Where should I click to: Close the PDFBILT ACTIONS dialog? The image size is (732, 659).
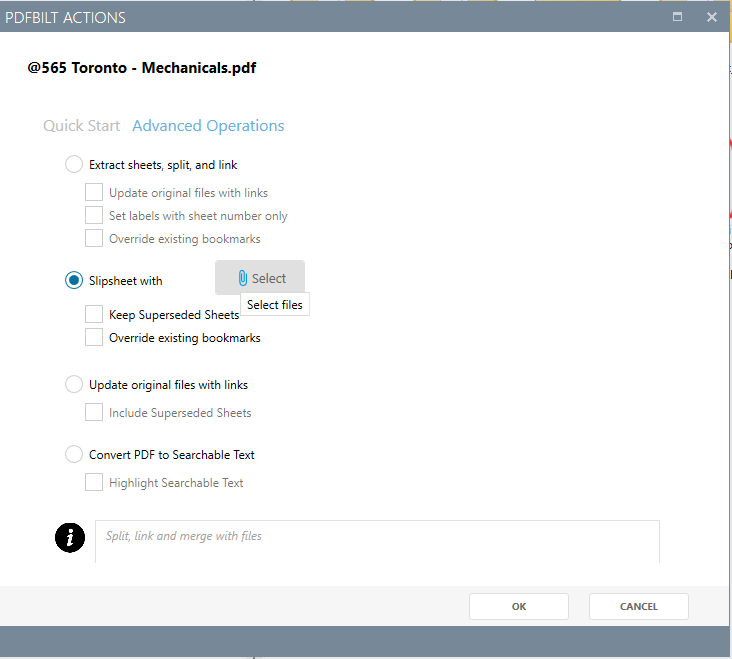pyautogui.click(x=711, y=17)
